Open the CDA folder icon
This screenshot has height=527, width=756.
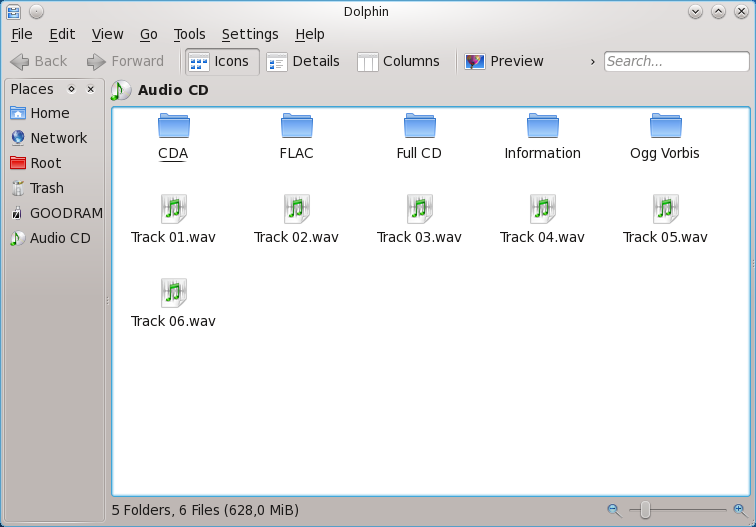click(174, 126)
